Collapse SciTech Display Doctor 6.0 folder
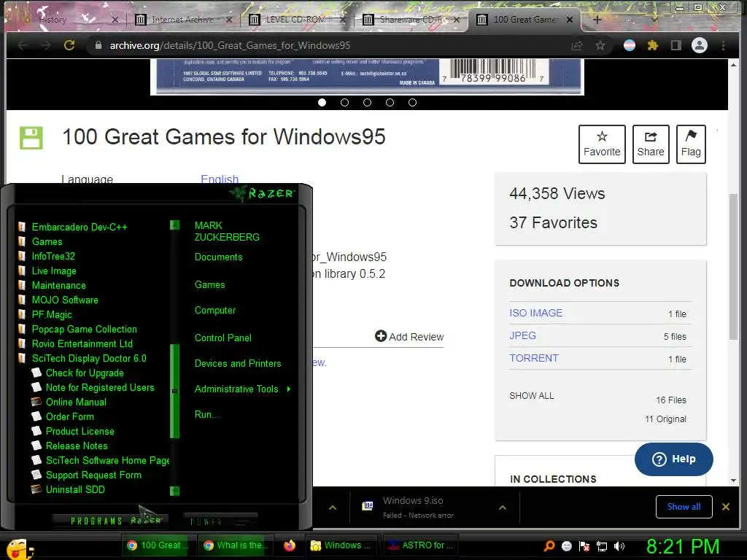Image resolution: width=747 pixels, height=560 pixels. (x=88, y=359)
